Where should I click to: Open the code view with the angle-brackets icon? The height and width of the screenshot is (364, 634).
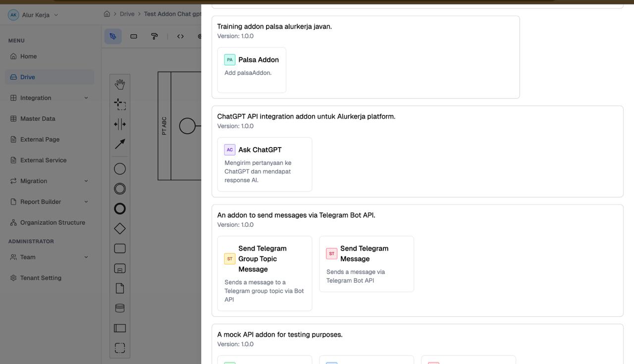[x=180, y=36]
